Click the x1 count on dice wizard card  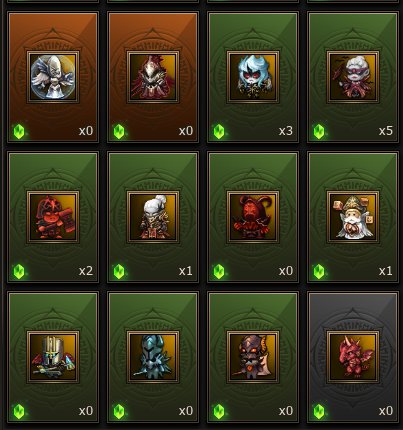pyautogui.click(x=386, y=271)
